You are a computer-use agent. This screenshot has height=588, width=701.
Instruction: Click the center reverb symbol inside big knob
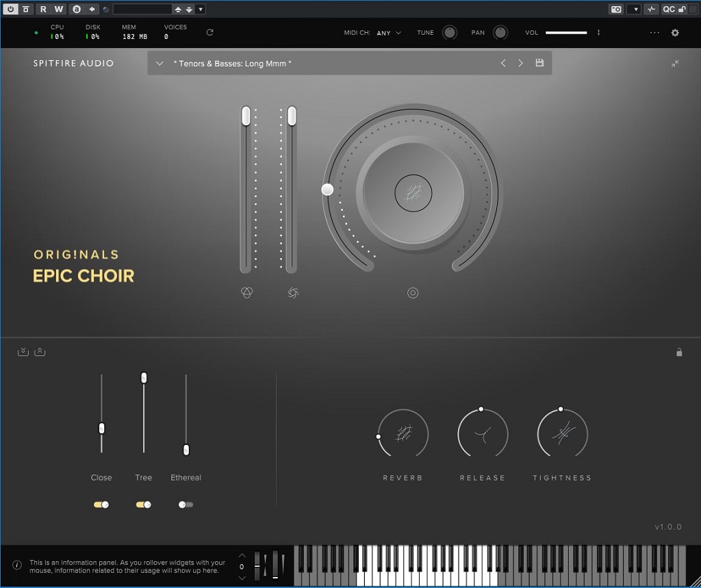click(x=413, y=193)
